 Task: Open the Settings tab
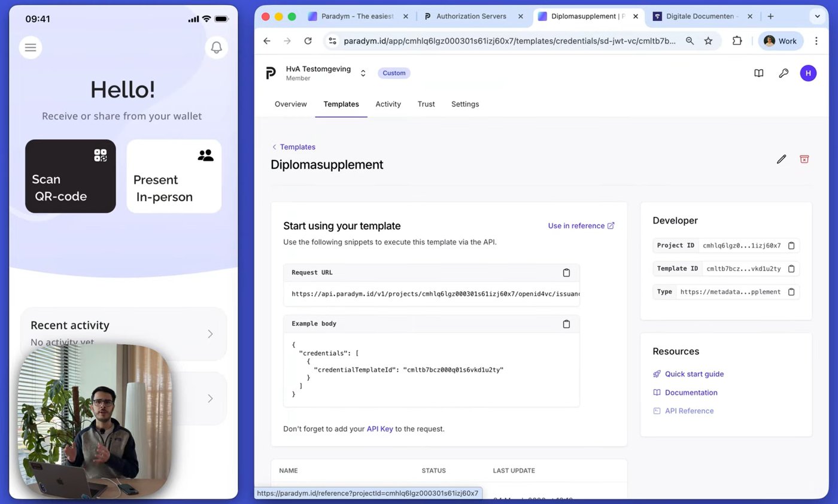[465, 104]
